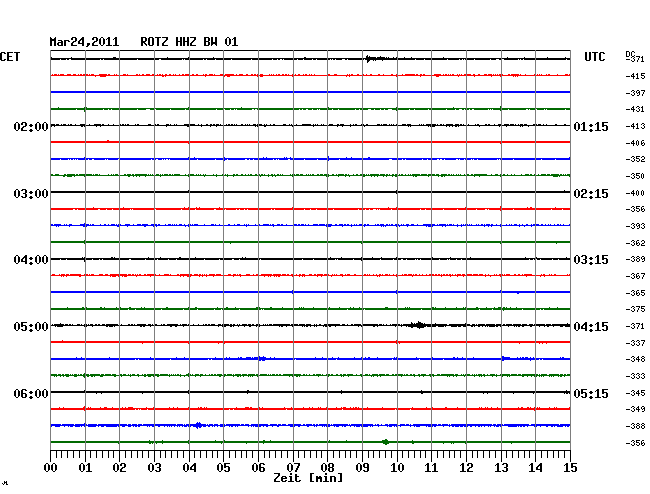This screenshot has width=650, height=494.
Task: Click the "00" minute axis label
Action: coord(51,468)
